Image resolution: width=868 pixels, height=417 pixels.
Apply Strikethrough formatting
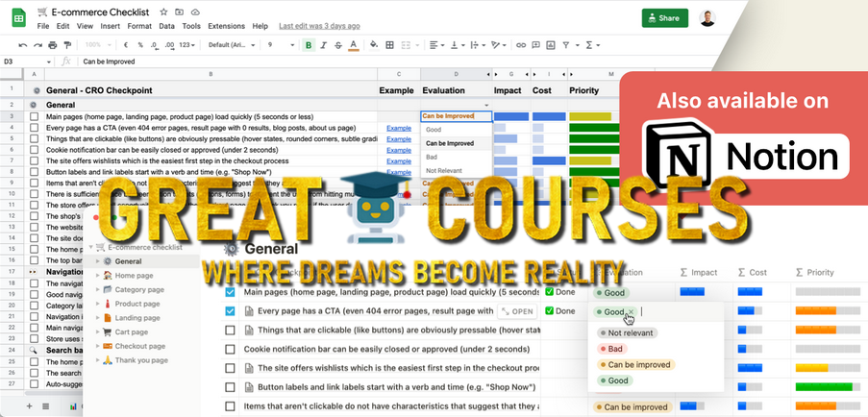coord(338,45)
